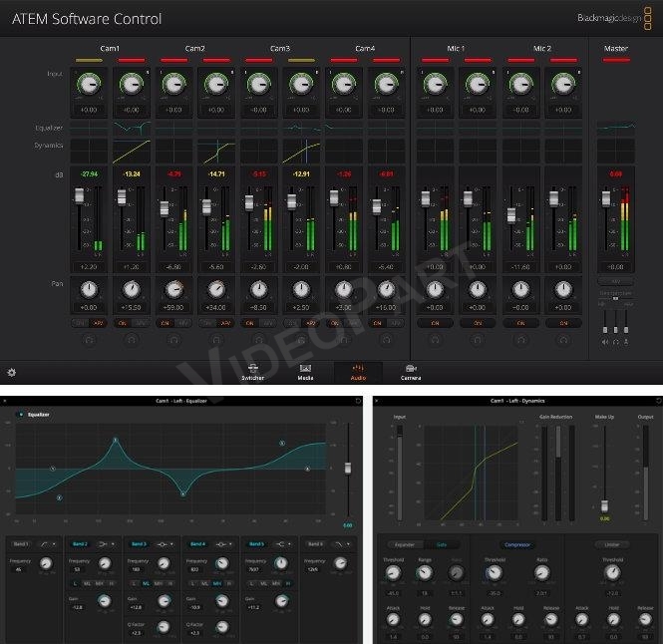Click the Master channel fader handle
Viewport: 663px width, 644px height.
(x=606, y=198)
